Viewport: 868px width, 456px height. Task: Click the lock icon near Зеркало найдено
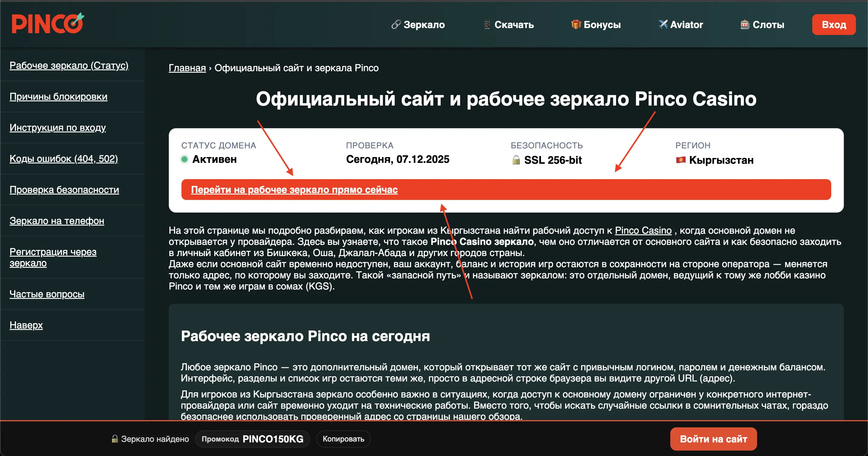coord(114,439)
